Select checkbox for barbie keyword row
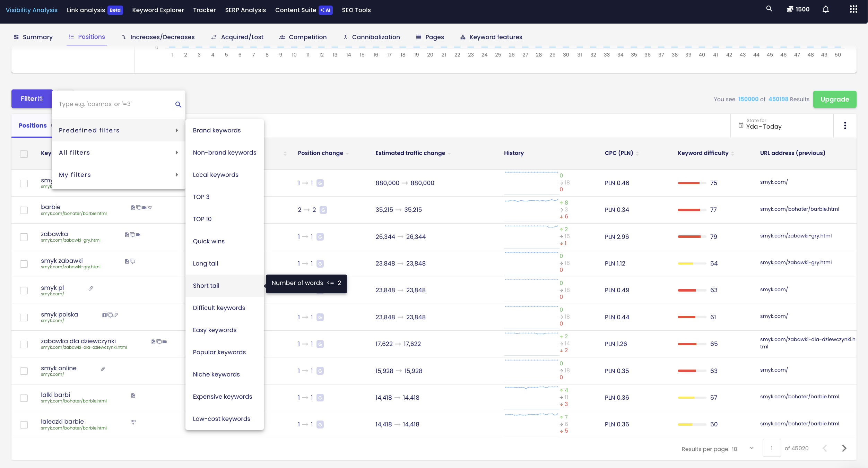 click(24, 210)
